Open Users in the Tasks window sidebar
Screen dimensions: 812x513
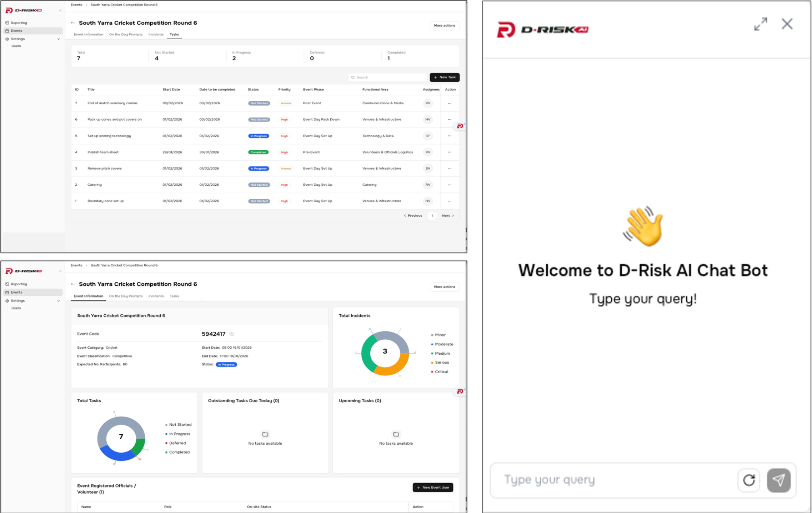pyautogui.click(x=16, y=46)
